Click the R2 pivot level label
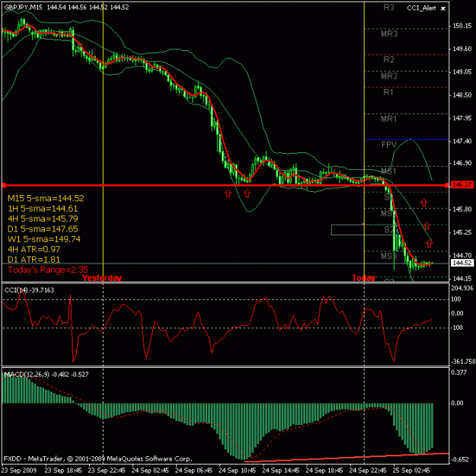The width and height of the screenshot is (476, 476). click(x=388, y=59)
